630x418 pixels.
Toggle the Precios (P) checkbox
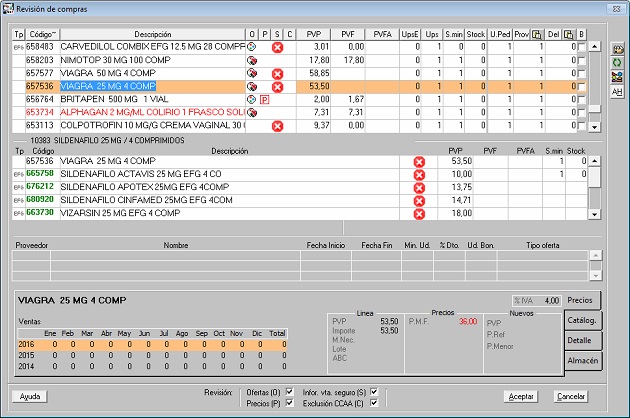tap(289, 403)
